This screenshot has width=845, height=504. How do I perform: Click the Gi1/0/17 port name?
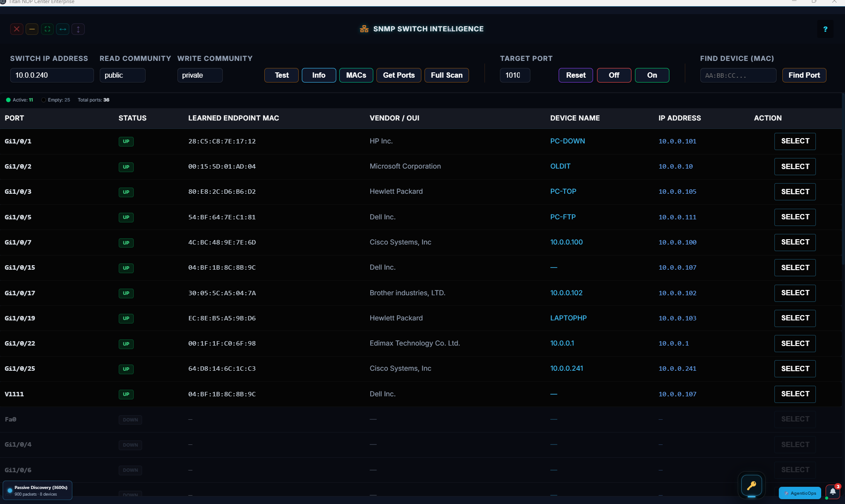click(x=20, y=293)
